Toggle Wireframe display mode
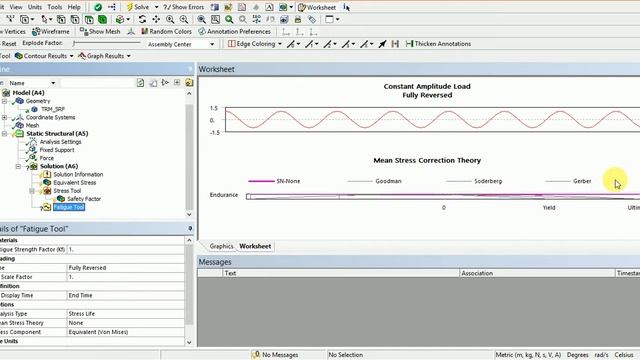This screenshot has width=640, height=360. point(51,31)
